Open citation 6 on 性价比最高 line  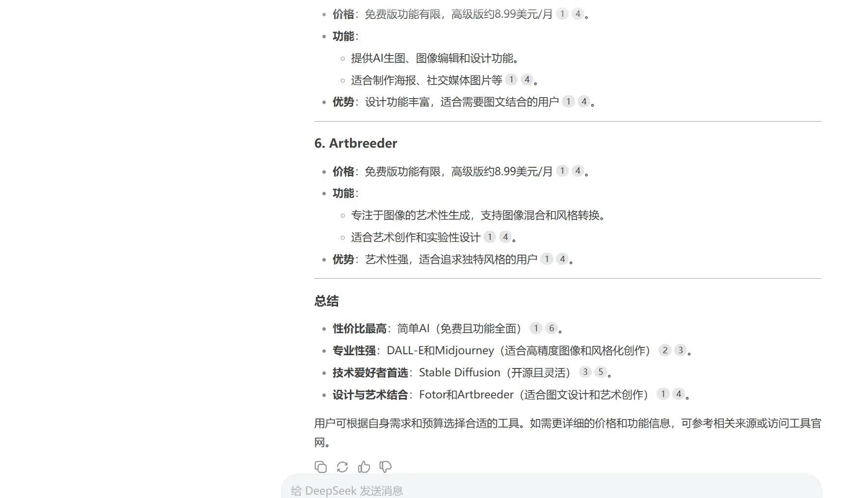pos(552,328)
